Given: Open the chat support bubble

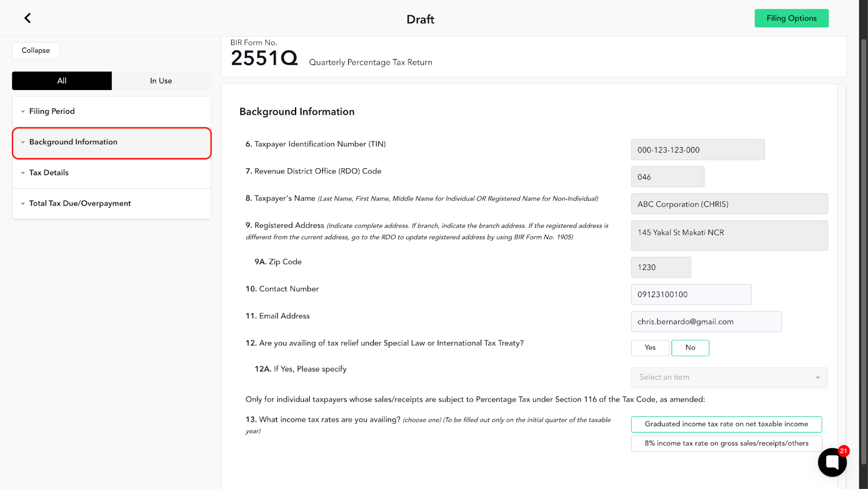Looking at the screenshot, I should point(832,462).
